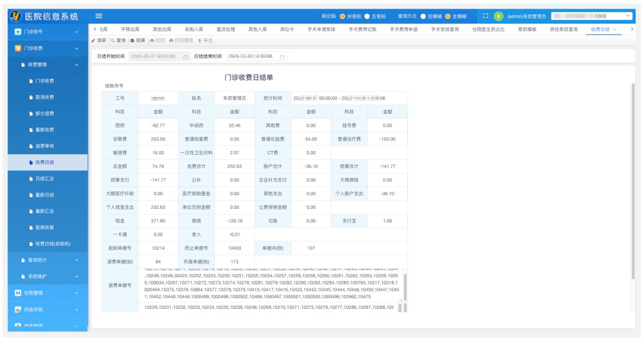Click the 住院管理 H icon
Viewport: 644px width, 343px height.
click(18, 293)
